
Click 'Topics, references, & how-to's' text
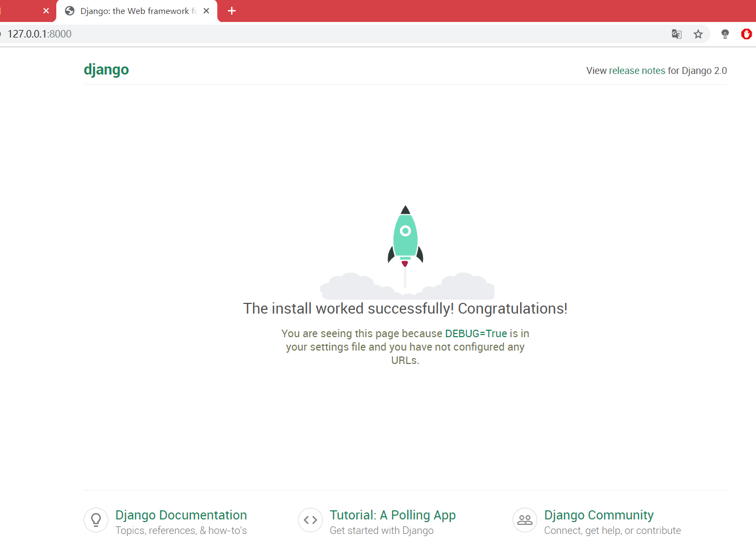coord(181,531)
